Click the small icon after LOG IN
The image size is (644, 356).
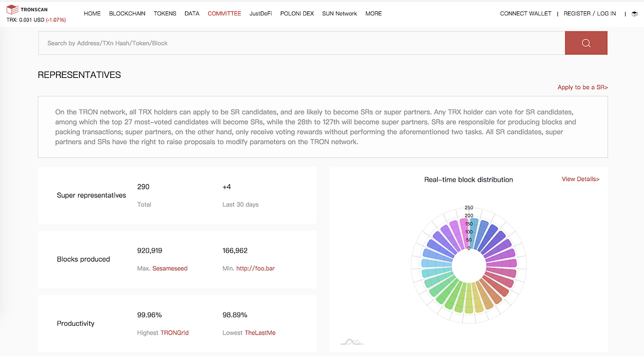(x=635, y=14)
